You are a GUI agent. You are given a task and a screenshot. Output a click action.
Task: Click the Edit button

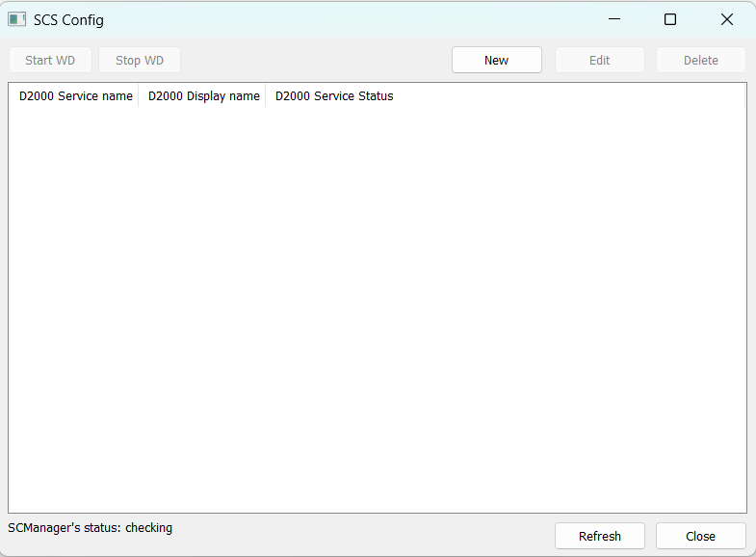[x=600, y=60]
